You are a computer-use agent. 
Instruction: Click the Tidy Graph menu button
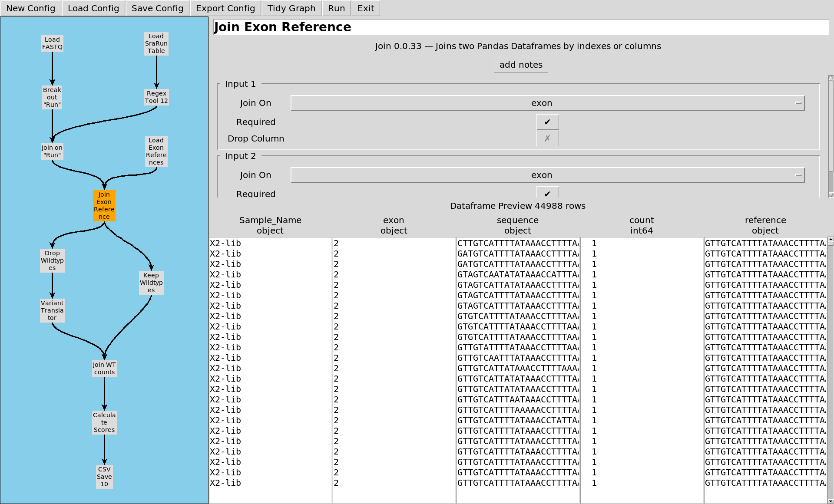pos(291,8)
